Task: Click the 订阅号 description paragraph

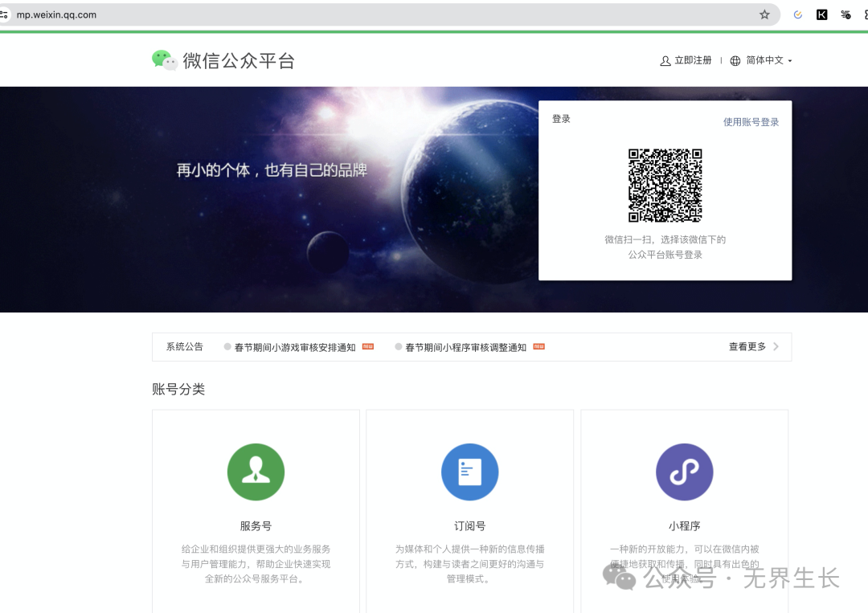Action: click(x=470, y=564)
